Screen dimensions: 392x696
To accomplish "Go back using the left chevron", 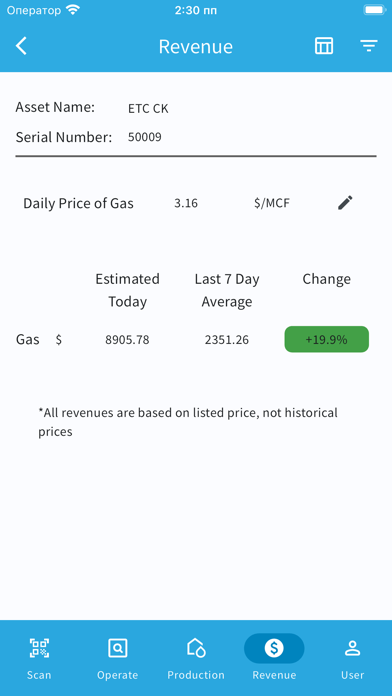I will coord(21,46).
